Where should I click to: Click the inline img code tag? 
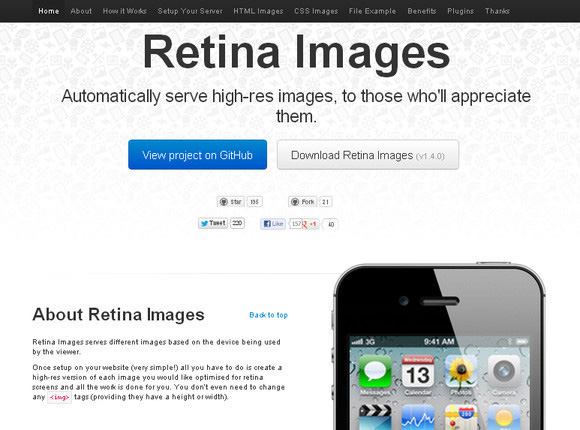pyautogui.click(x=60, y=397)
